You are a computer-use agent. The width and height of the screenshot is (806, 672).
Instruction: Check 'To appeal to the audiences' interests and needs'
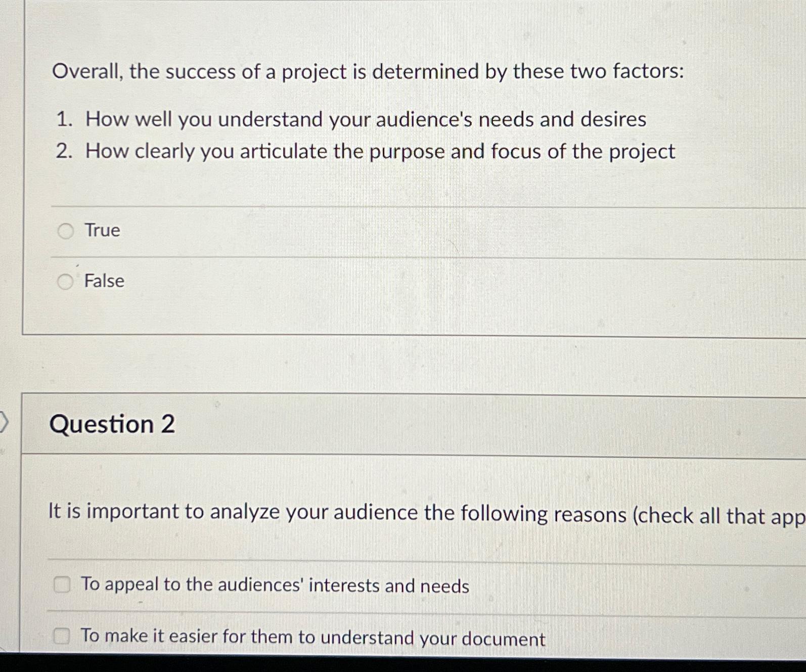[x=62, y=586]
